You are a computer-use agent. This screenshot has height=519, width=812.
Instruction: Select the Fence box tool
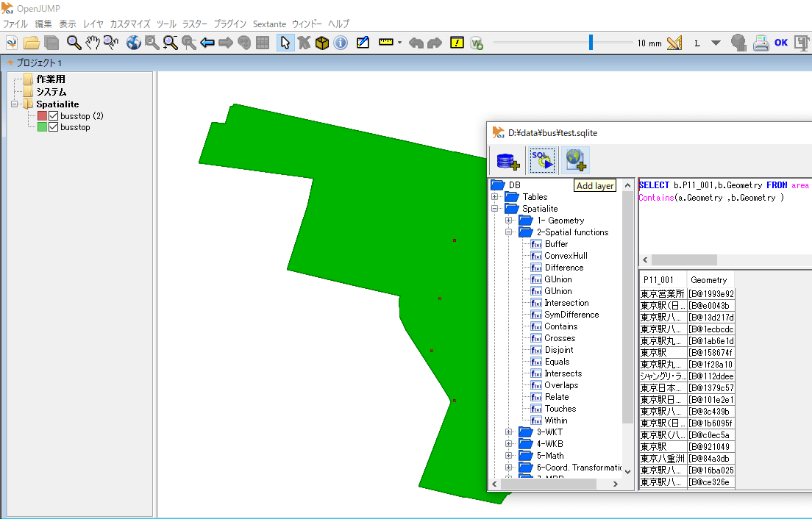point(322,43)
